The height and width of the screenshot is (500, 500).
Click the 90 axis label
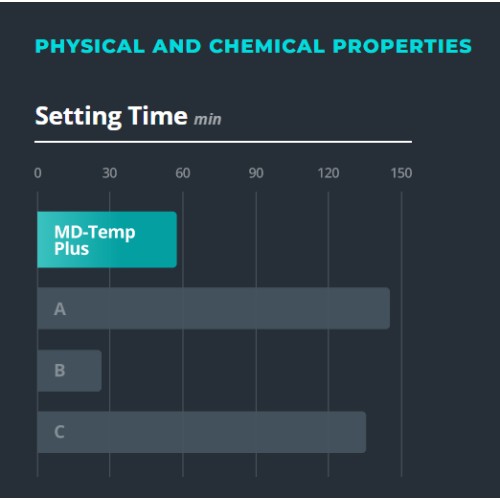pyautogui.click(x=256, y=173)
